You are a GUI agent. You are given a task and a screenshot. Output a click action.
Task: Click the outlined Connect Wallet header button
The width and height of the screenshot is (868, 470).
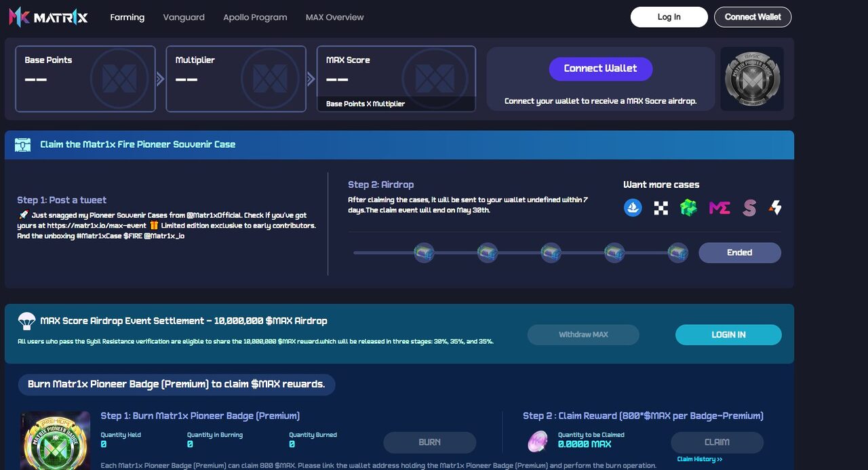click(753, 17)
